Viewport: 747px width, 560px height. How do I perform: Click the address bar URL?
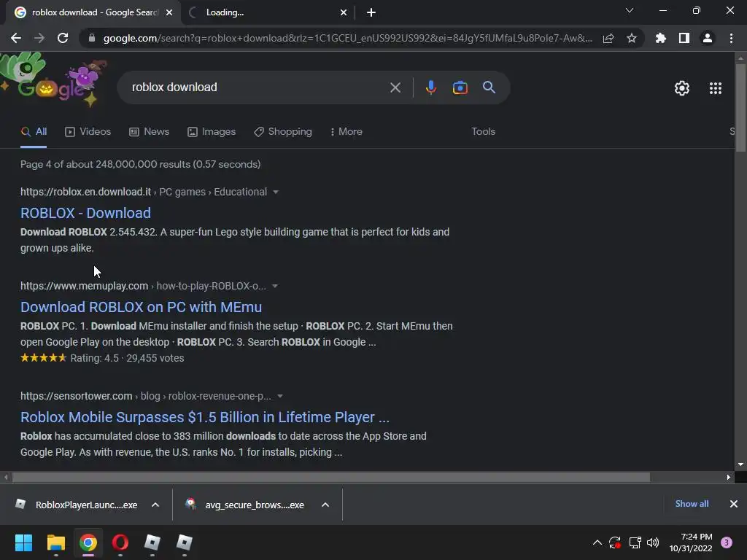click(x=348, y=38)
